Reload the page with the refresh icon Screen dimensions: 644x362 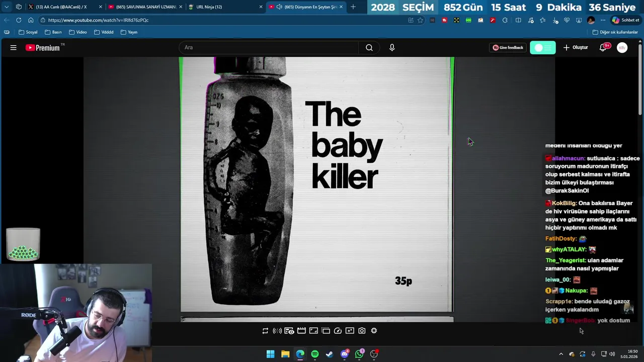tap(19, 20)
